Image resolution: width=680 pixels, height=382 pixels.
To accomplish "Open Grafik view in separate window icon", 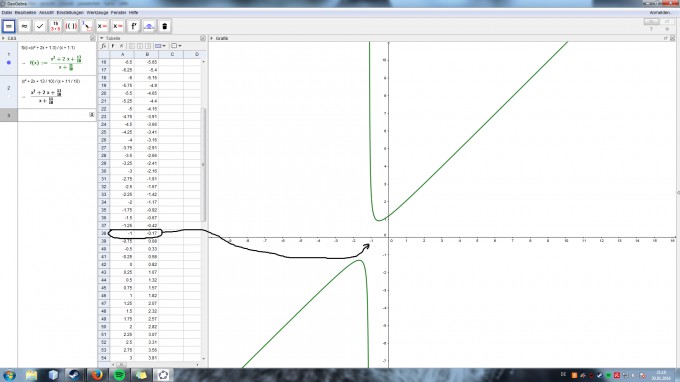I will click(666, 38).
